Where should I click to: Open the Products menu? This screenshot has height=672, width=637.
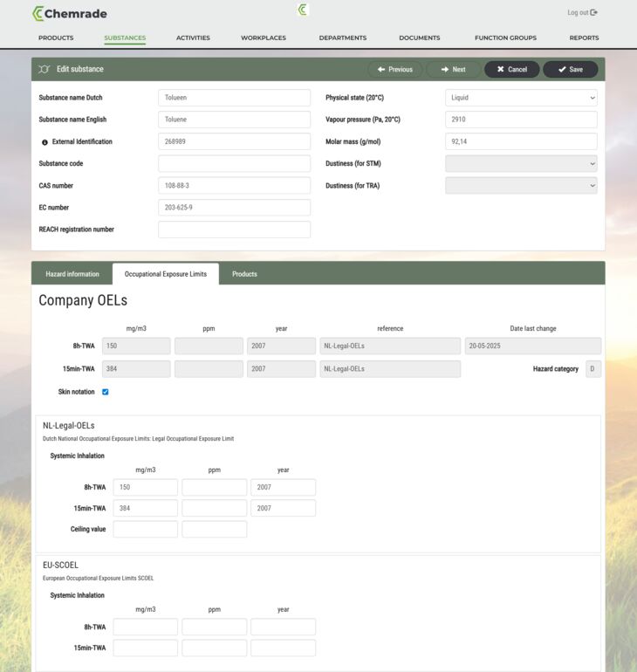tap(56, 38)
